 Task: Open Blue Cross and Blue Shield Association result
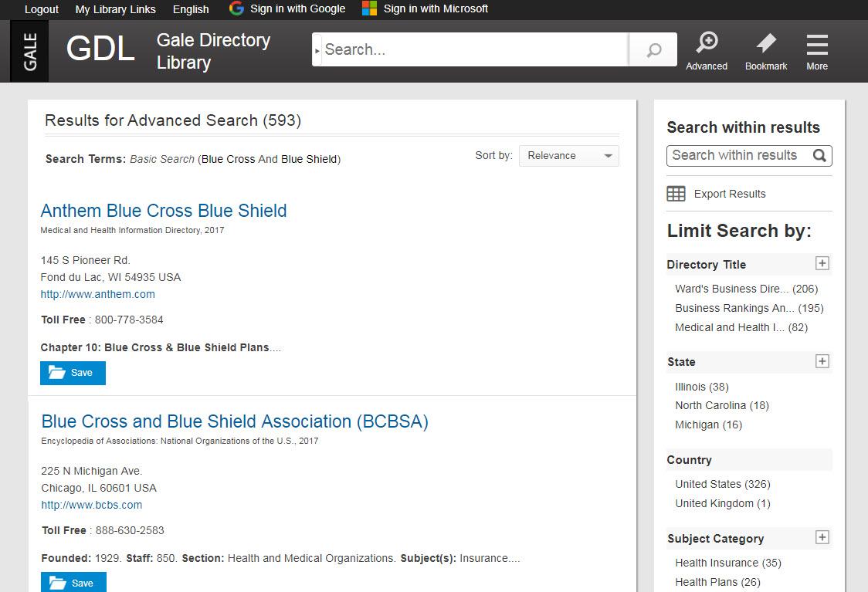[x=235, y=421]
